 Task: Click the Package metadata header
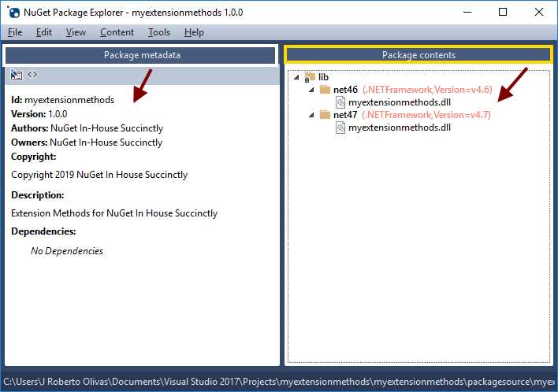coord(140,55)
